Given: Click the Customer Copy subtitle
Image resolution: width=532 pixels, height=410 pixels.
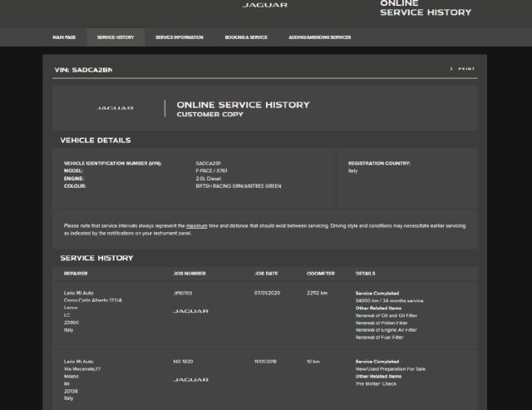Looking at the screenshot, I should point(210,115).
